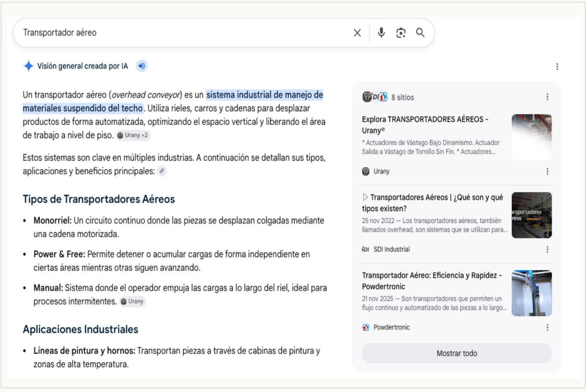The width and height of the screenshot is (586, 392).
Task: Click the SDI Industrial favicon
Action: click(x=366, y=249)
